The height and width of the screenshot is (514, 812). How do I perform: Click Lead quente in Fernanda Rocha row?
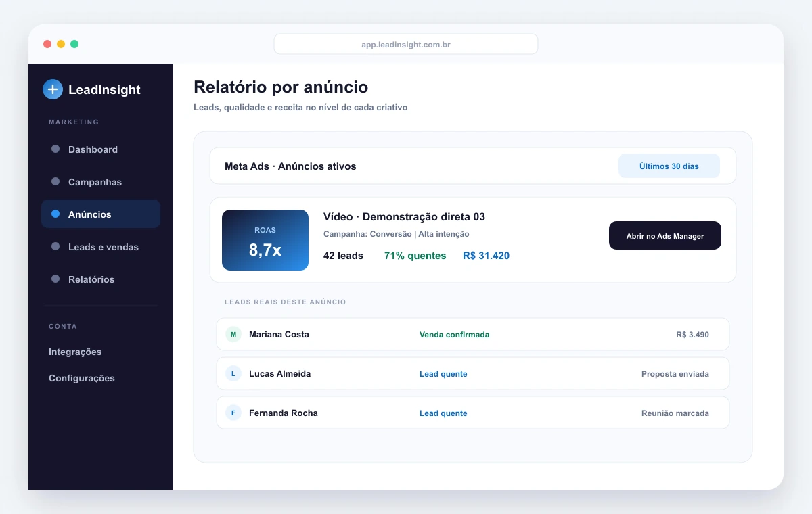(x=443, y=413)
